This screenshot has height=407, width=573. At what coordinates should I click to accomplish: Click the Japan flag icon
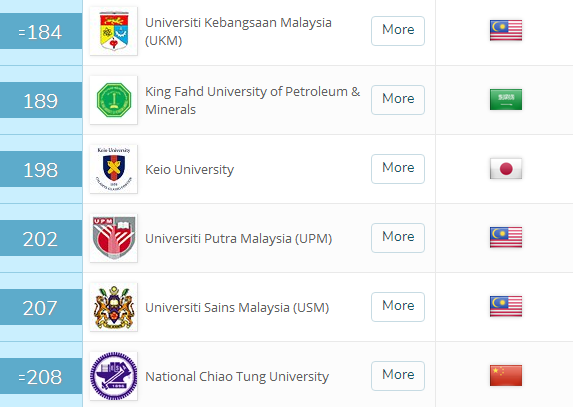pyautogui.click(x=506, y=168)
